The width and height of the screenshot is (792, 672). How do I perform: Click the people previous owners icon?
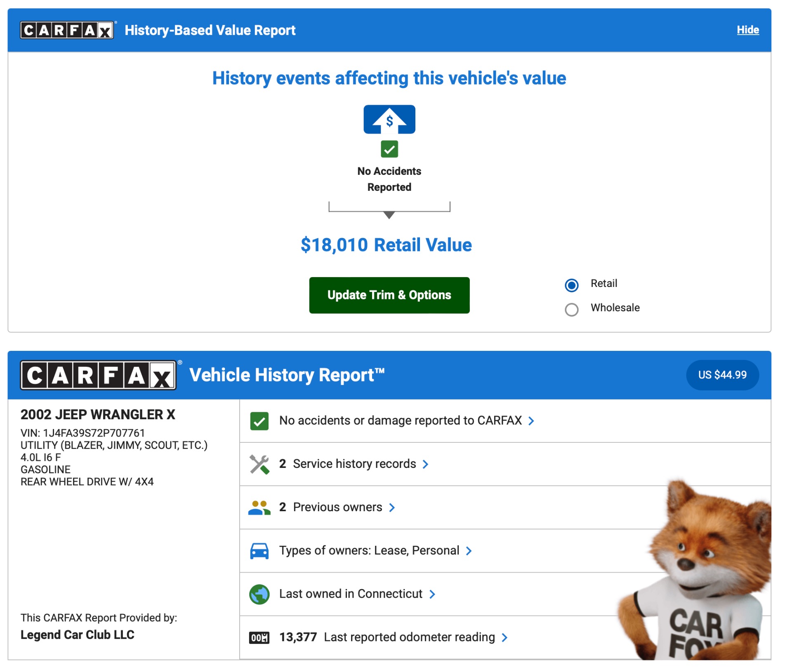click(x=259, y=508)
